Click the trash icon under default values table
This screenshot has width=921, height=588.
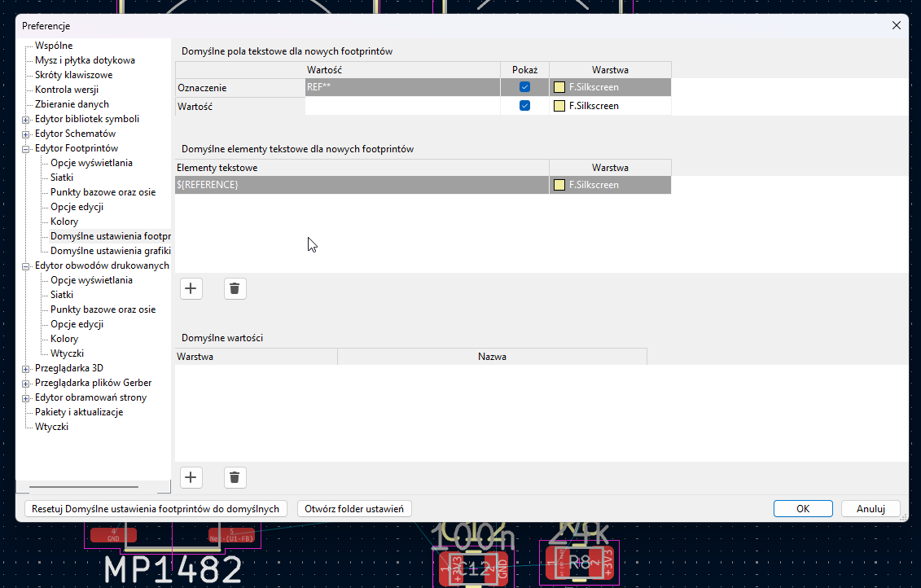[x=235, y=477]
